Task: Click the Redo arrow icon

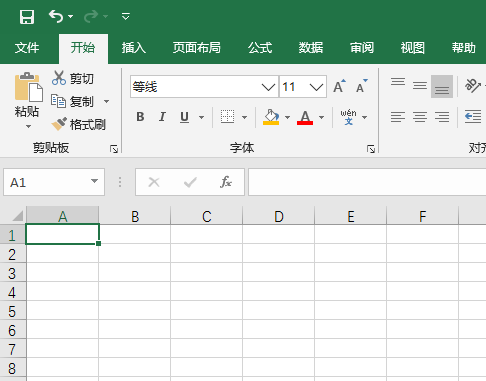Action: (x=91, y=16)
